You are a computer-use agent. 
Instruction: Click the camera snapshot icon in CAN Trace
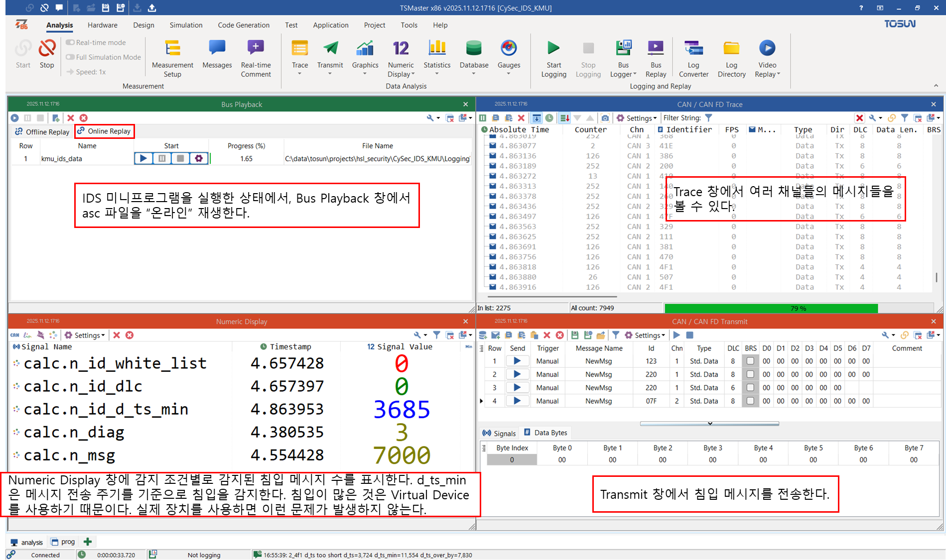tap(605, 118)
